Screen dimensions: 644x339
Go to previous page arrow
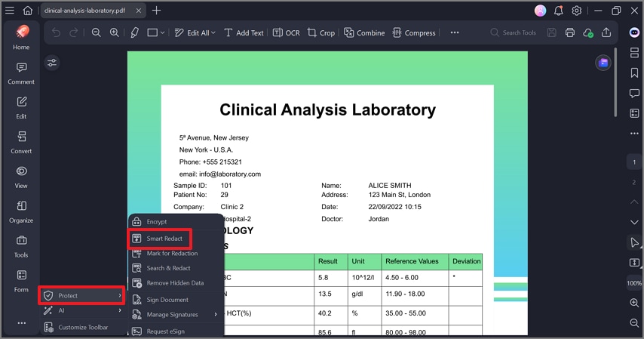634,202
